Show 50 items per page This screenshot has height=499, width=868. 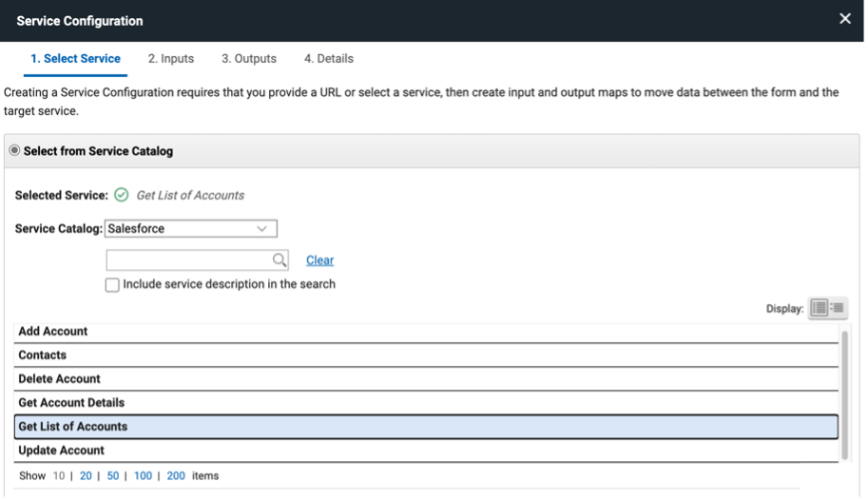click(112, 475)
